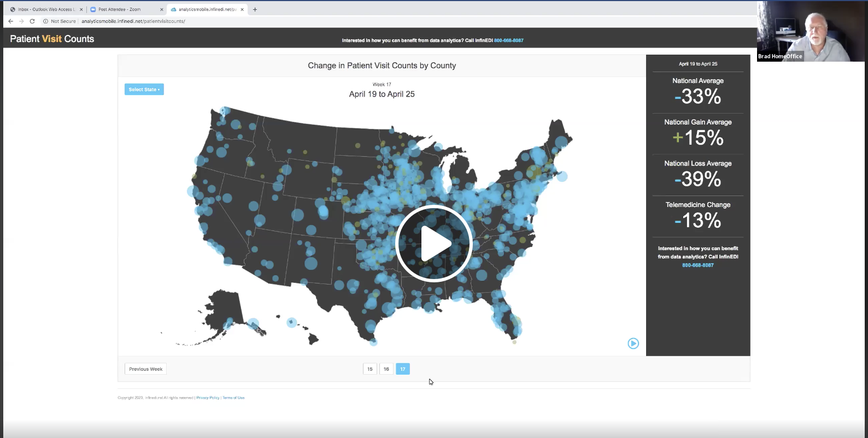This screenshot has width=868, height=438.
Task: Select week 16
Action: point(386,369)
